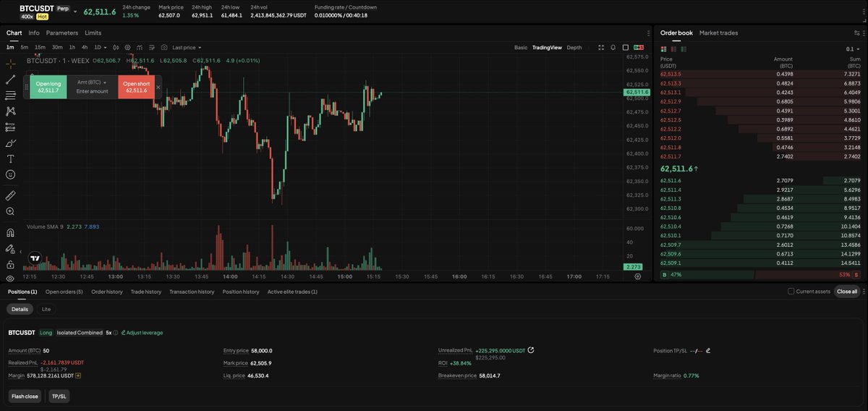Select the Text annotation tool
The height and width of the screenshot is (411, 868).
pyautogui.click(x=10, y=158)
